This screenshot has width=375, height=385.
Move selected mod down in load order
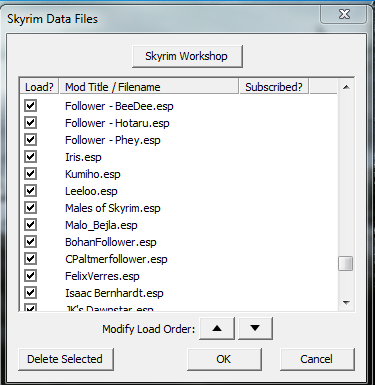click(x=255, y=328)
